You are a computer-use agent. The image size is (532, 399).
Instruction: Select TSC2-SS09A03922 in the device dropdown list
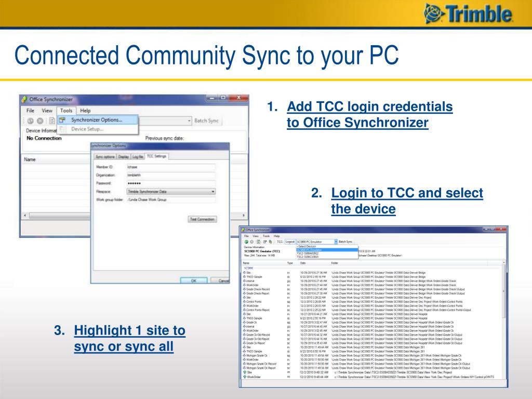[x=327, y=253]
